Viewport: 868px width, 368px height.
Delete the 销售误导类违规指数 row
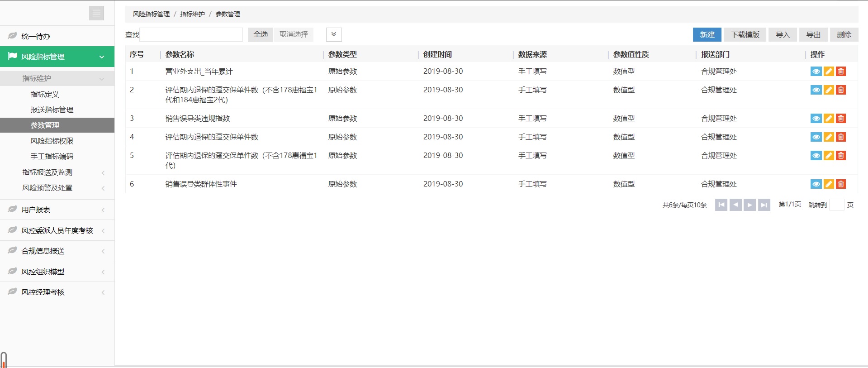tap(841, 119)
